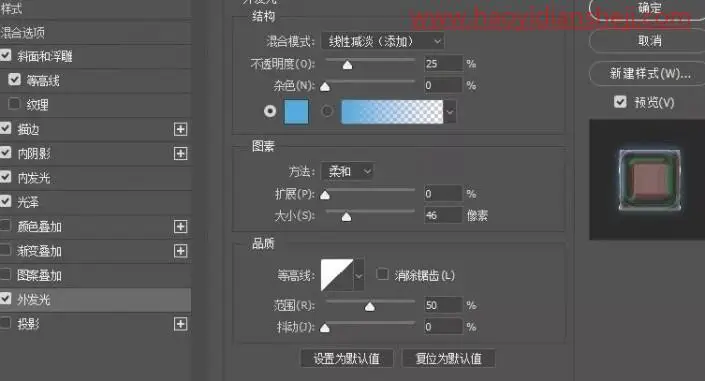Viewport: 705px width, 381px height.
Task: Click the 取消 cancel button
Action: [648, 41]
